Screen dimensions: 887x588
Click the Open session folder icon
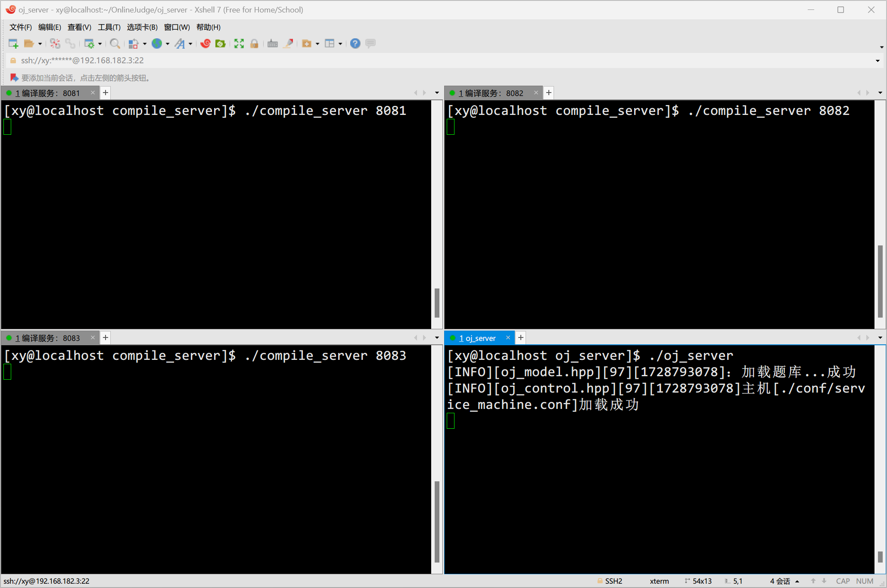click(x=29, y=43)
